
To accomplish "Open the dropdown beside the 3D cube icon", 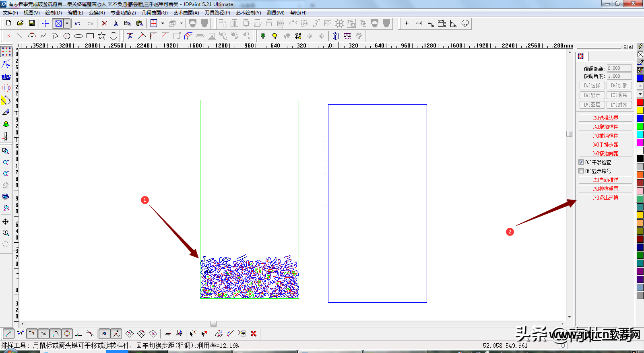I will [x=181, y=23].
